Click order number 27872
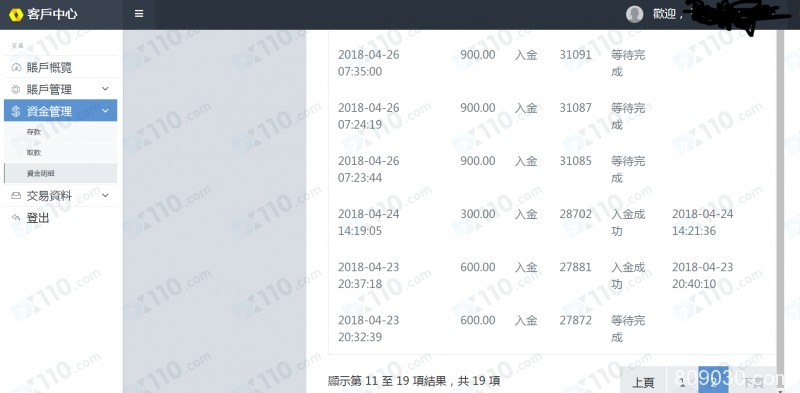 (576, 321)
